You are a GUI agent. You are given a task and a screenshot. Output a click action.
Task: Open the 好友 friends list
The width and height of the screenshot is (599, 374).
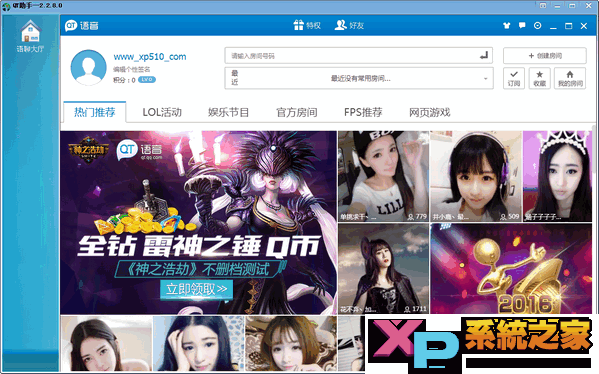pyautogui.click(x=349, y=25)
